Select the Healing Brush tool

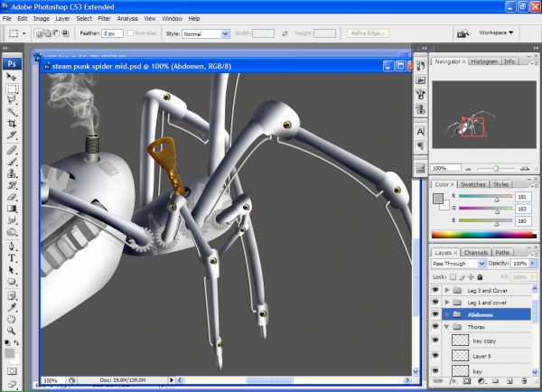coord(12,150)
